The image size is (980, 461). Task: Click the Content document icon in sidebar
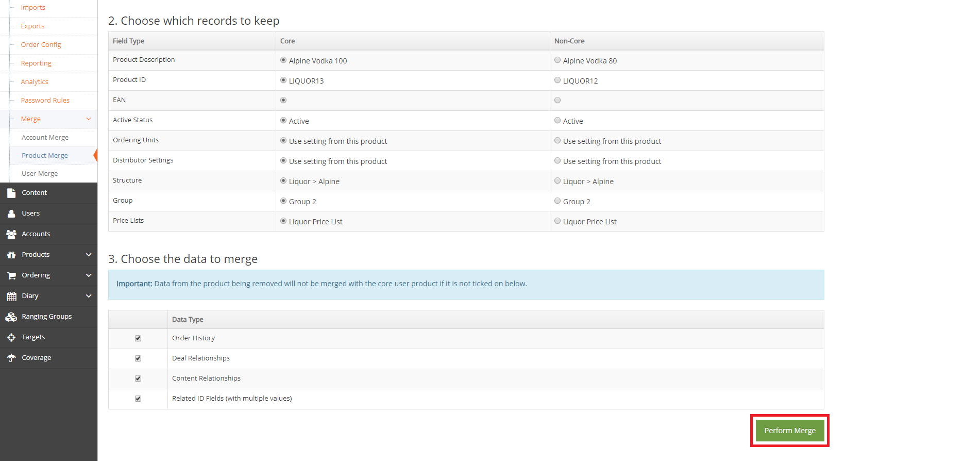click(11, 193)
